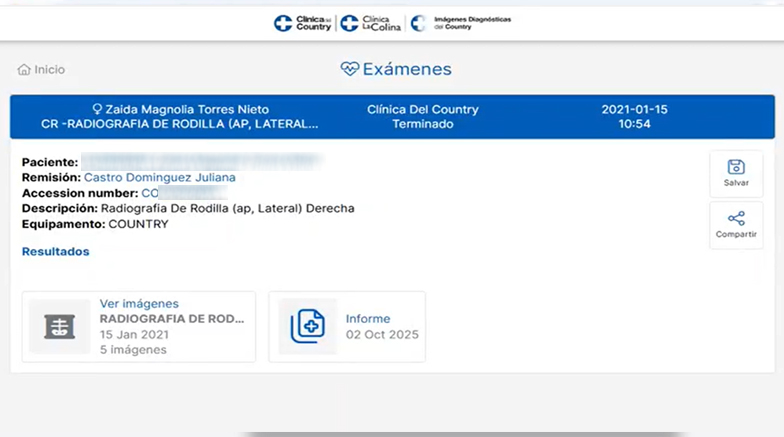
Task: Click the Radiografia De Rodilla Derecha description
Action: pyautogui.click(x=228, y=208)
